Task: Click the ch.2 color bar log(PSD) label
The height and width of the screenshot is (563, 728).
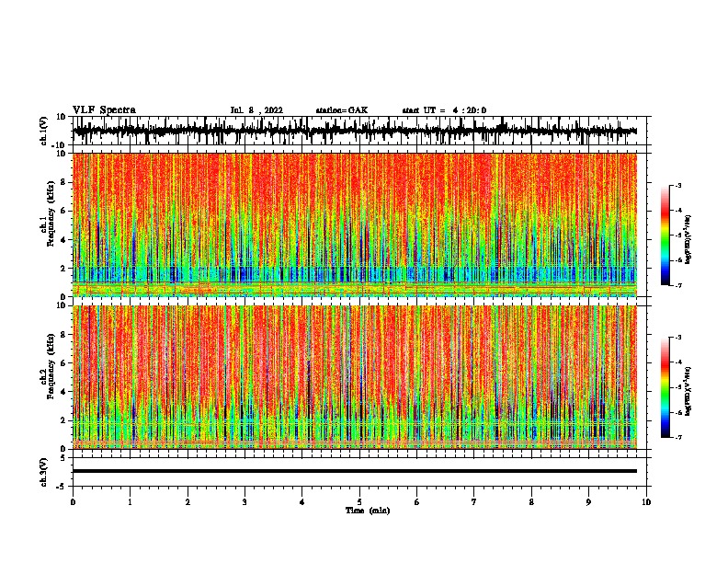Action: [688, 391]
